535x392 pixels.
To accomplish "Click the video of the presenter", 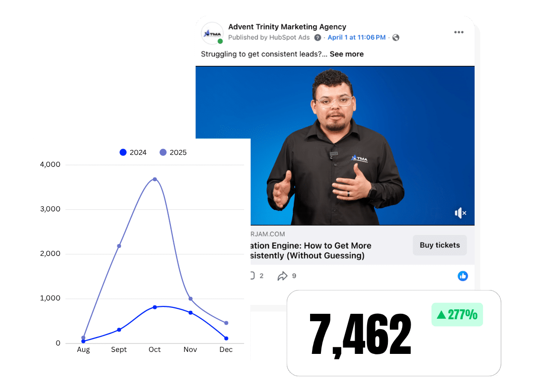I will [x=335, y=146].
